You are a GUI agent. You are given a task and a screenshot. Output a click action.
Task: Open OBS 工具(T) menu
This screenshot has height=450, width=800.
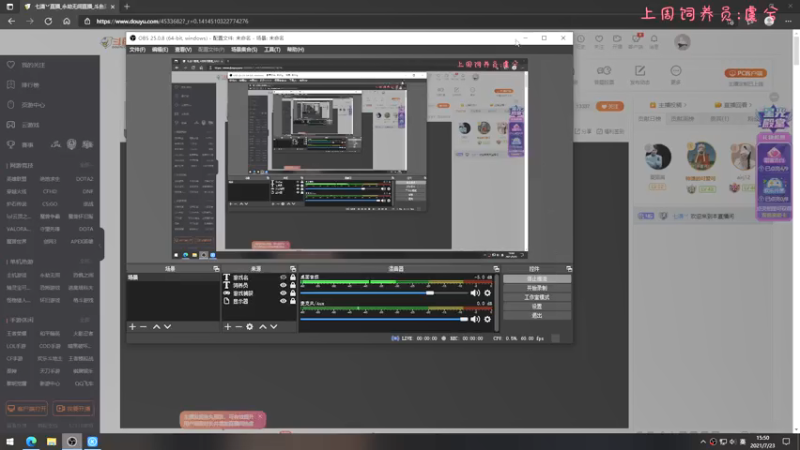coord(272,49)
